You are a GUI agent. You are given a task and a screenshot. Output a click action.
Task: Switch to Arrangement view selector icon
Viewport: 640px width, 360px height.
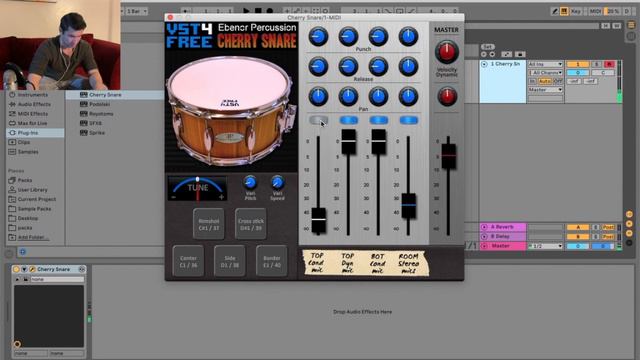631,25
